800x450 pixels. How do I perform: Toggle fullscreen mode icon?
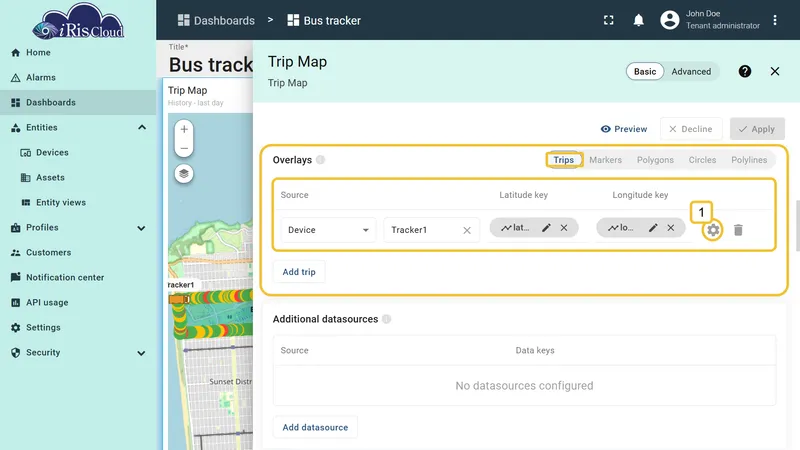608,20
